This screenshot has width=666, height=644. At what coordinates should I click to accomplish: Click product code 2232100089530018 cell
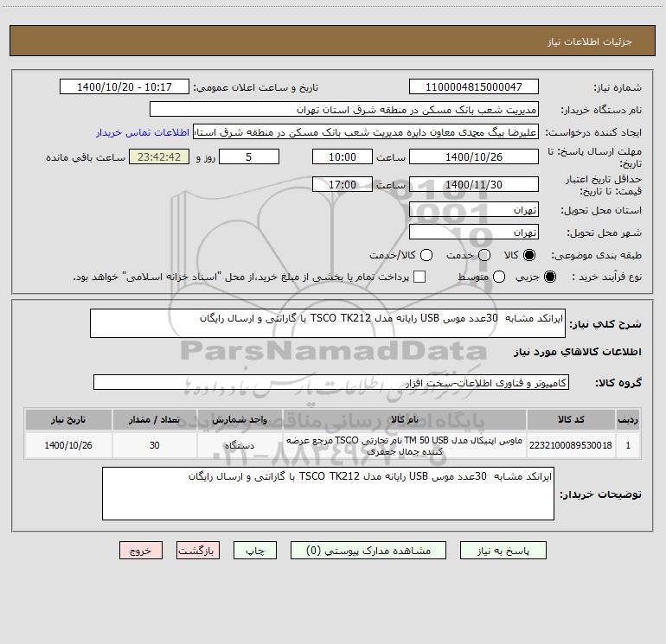pyautogui.click(x=571, y=445)
